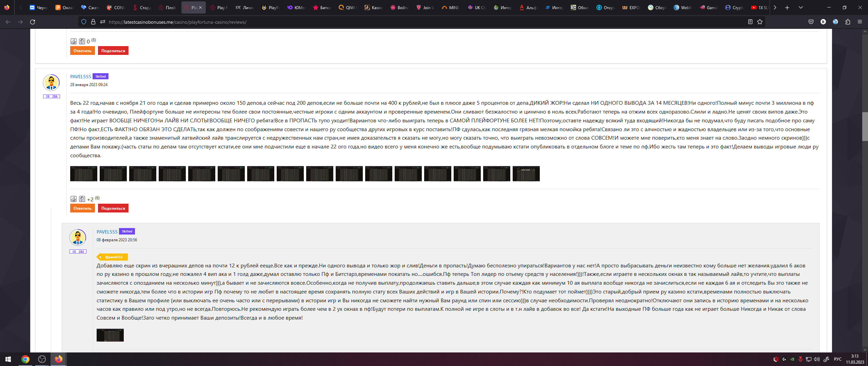The height and width of the screenshot is (366, 868).
Task: Click the thumbs-up icon on the 28 января 2023 review
Action: pos(74,199)
